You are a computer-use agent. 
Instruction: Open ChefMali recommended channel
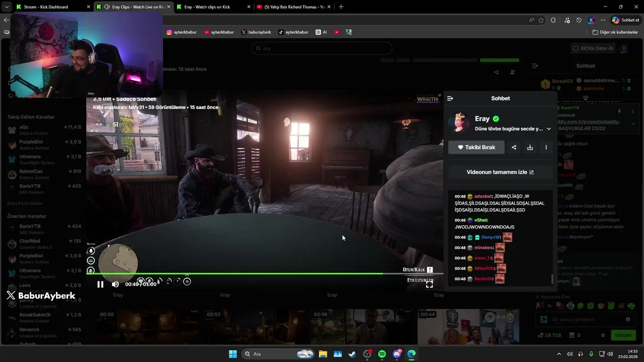click(x=44, y=244)
